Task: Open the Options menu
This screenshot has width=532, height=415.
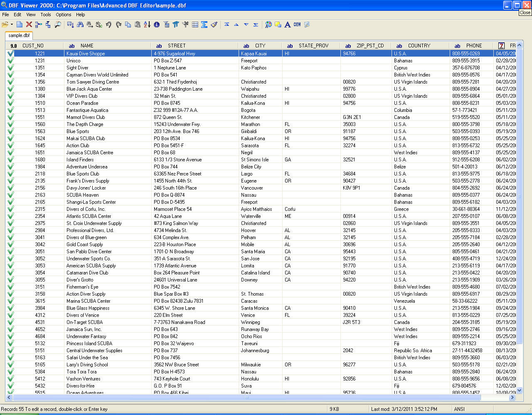Action: coord(64,15)
